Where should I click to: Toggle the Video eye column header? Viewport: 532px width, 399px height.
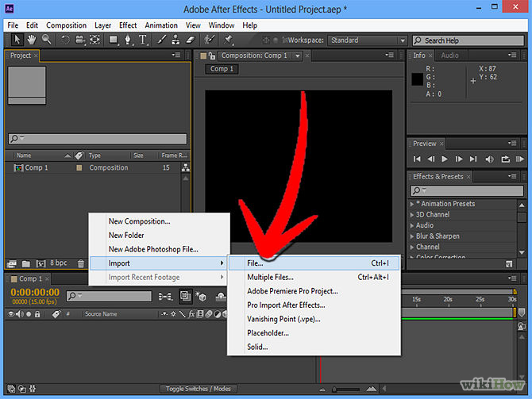pos(11,314)
